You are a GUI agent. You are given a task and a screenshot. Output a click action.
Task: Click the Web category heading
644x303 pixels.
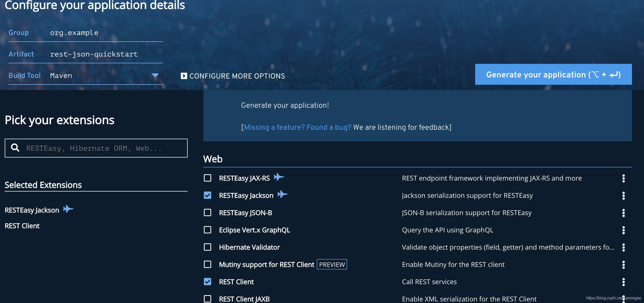pyautogui.click(x=213, y=159)
